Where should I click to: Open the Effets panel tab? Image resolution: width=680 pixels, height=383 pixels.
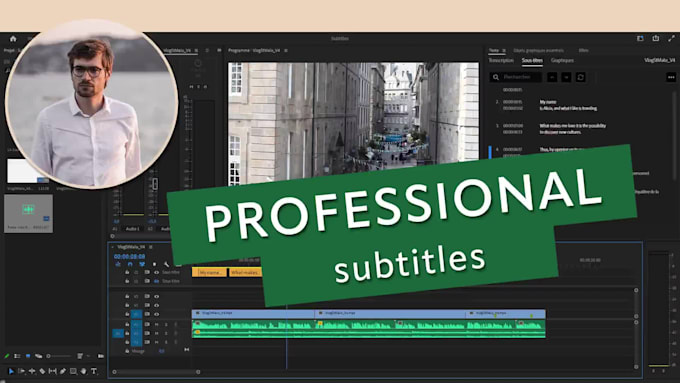(x=583, y=50)
